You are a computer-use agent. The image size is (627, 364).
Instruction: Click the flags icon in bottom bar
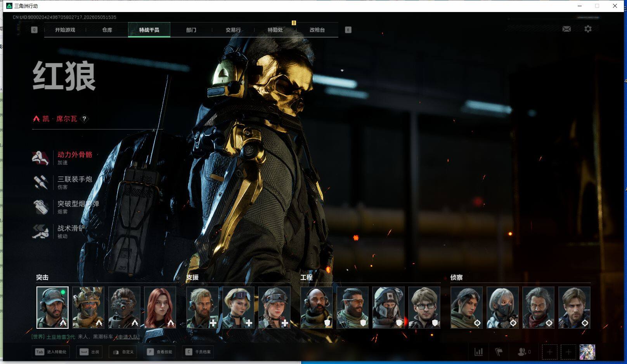[x=499, y=352]
